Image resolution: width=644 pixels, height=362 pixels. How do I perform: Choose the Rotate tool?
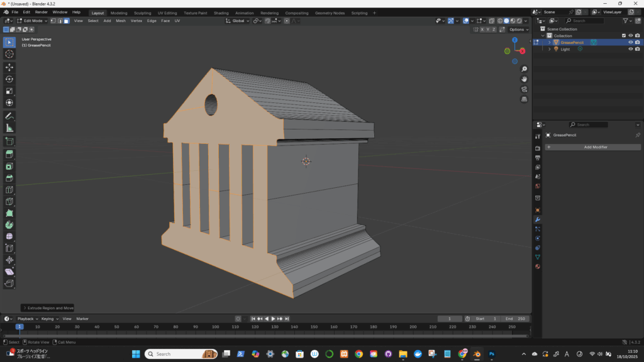pyautogui.click(x=9, y=79)
